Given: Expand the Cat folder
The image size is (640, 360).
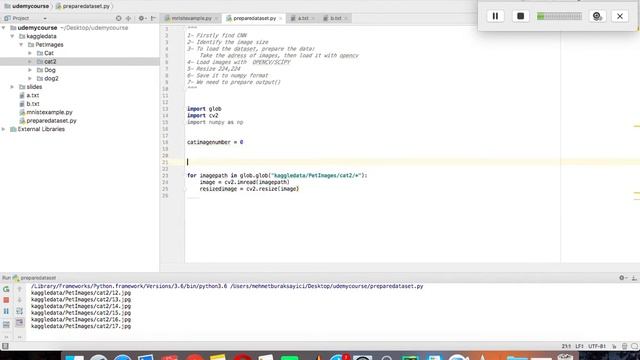Looking at the screenshot, I should (30, 53).
